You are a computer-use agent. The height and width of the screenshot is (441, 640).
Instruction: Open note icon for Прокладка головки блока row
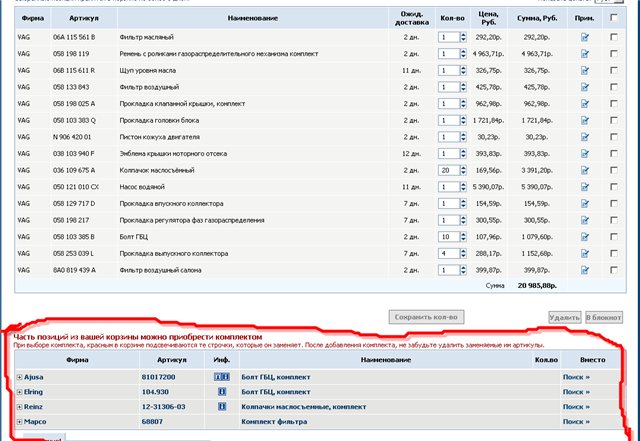585,120
